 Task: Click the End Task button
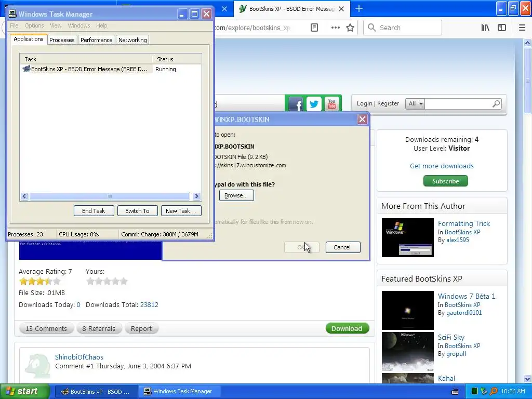pos(94,211)
